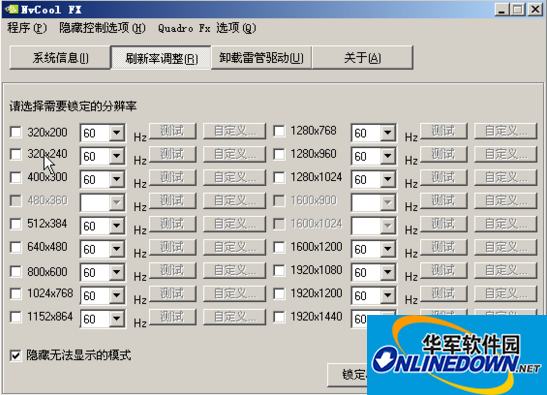Check the 1920x1080 resolution checkbox
The image size is (547, 395).
[279, 270]
